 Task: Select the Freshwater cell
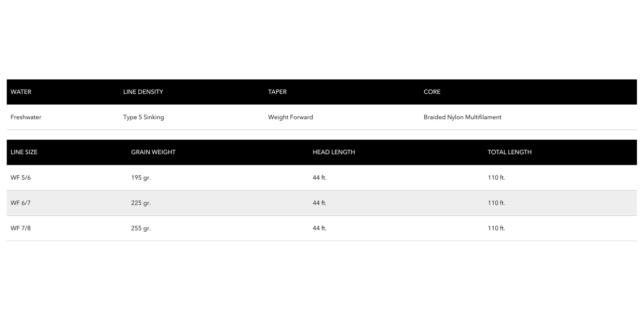pyautogui.click(x=26, y=117)
